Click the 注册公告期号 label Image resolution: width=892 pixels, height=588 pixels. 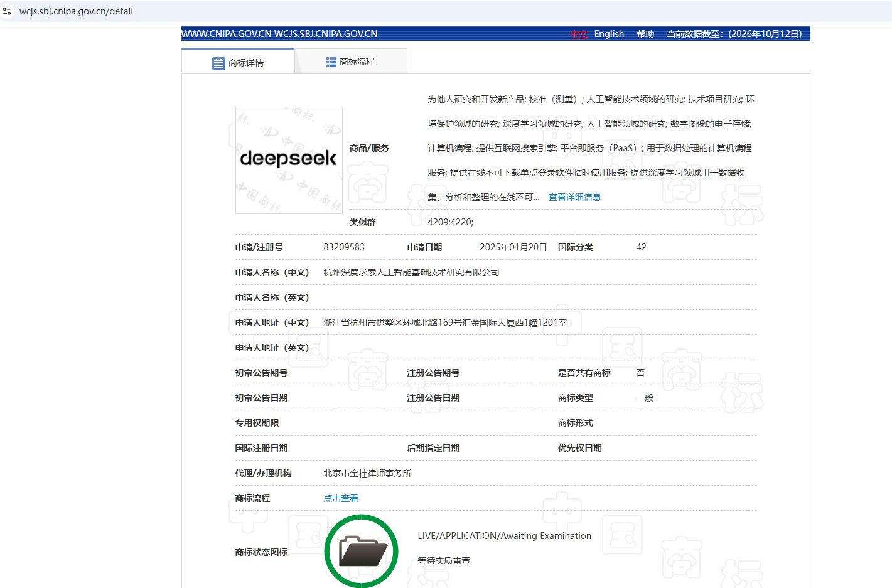433,373
